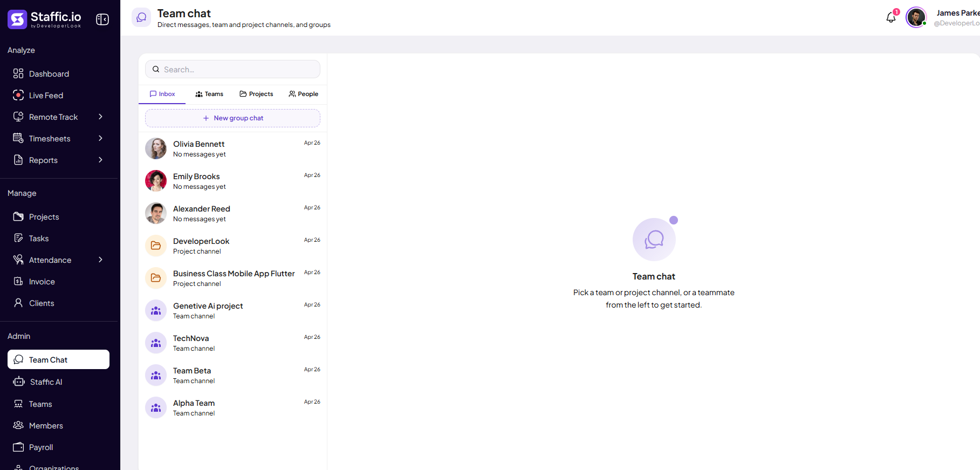Click Alexander Reed's avatar photo

point(156,213)
